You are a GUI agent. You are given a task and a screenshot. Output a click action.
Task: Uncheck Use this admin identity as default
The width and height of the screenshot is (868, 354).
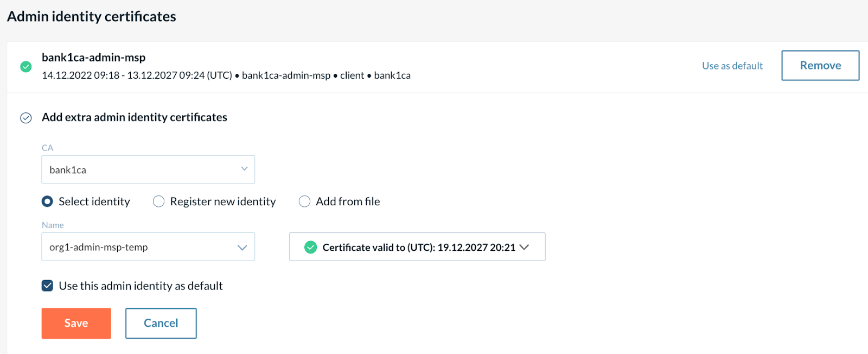(x=47, y=286)
